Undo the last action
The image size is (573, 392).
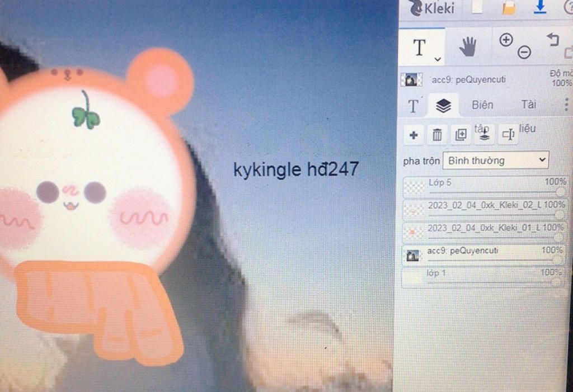(x=553, y=39)
